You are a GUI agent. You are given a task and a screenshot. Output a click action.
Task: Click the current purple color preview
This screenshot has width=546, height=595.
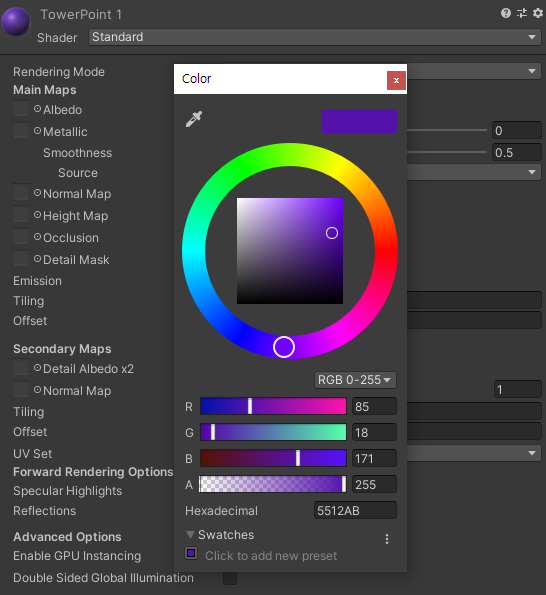[x=359, y=121]
